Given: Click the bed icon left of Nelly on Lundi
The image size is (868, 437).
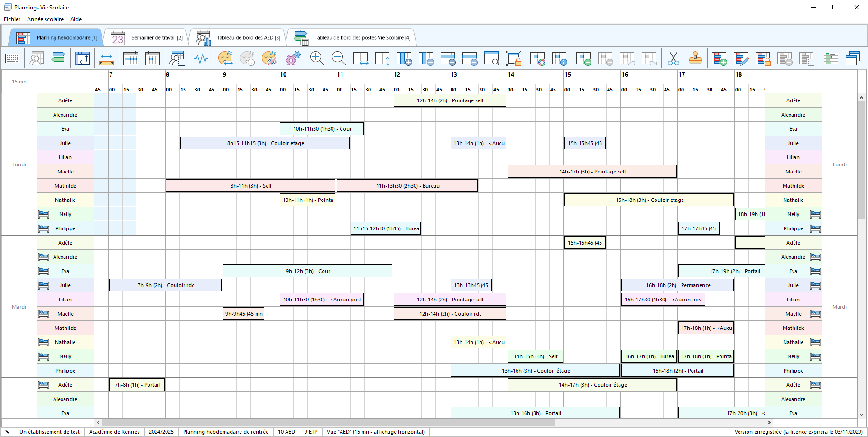Looking at the screenshot, I should [44, 214].
